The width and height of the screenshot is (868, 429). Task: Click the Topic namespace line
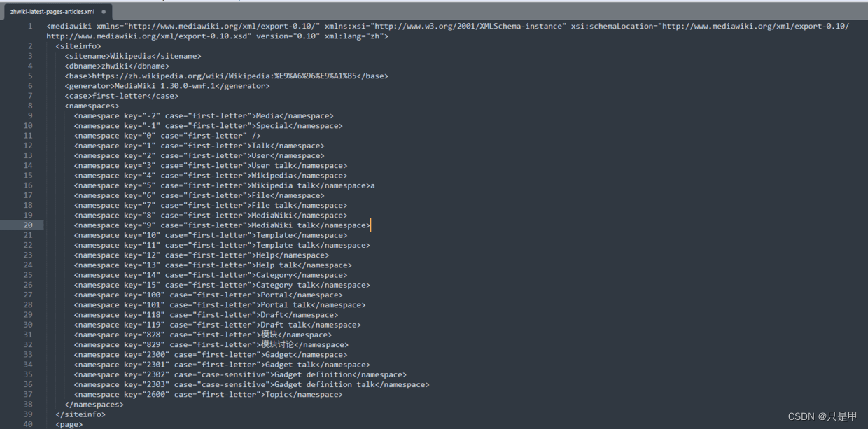(208, 394)
